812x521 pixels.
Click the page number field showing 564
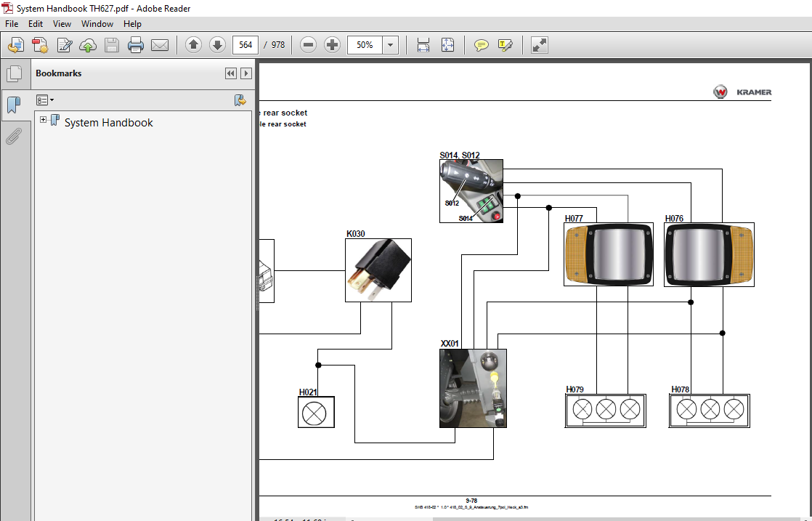pyautogui.click(x=245, y=45)
